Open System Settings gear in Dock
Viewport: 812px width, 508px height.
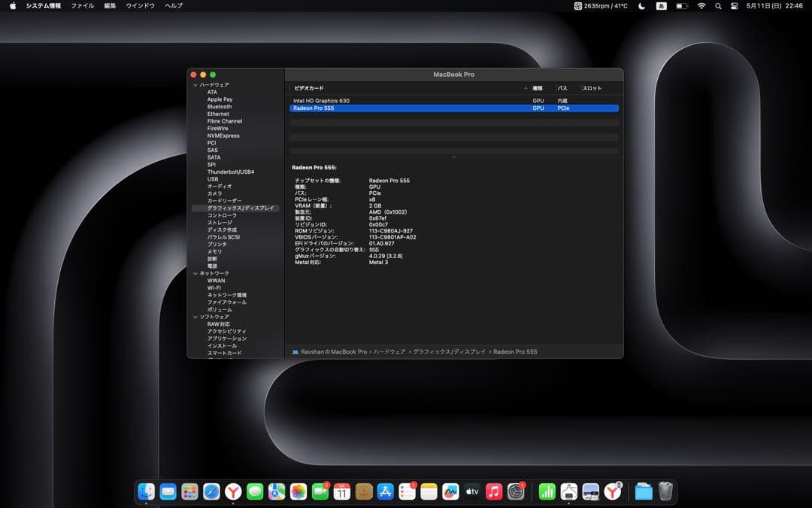pyautogui.click(x=516, y=491)
